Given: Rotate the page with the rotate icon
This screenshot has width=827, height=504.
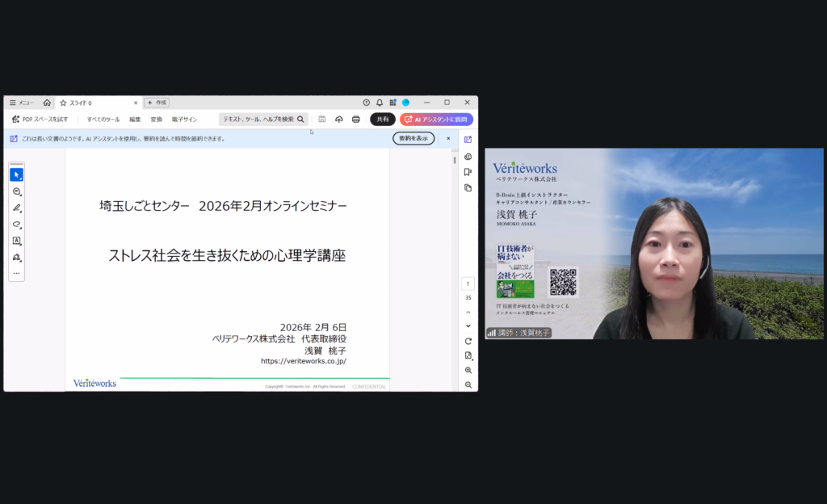Looking at the screenshot, I should coord(468,341).
